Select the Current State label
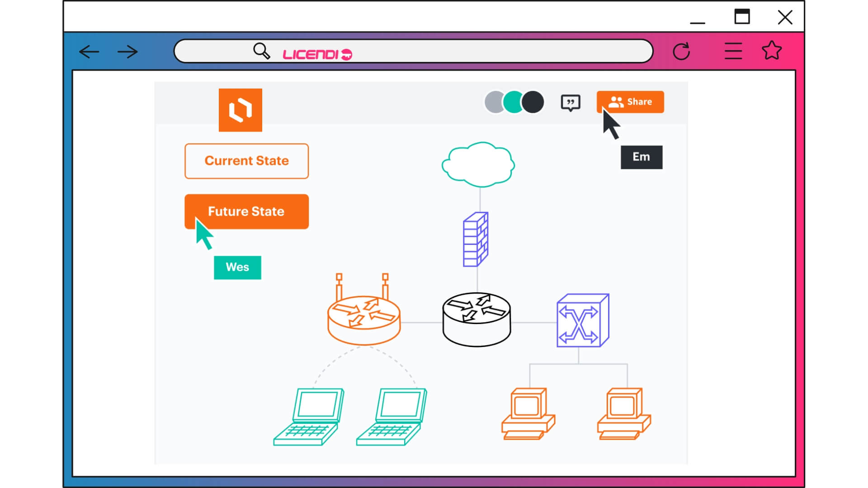The image size is (868, 488). click(x=245, y=160)
